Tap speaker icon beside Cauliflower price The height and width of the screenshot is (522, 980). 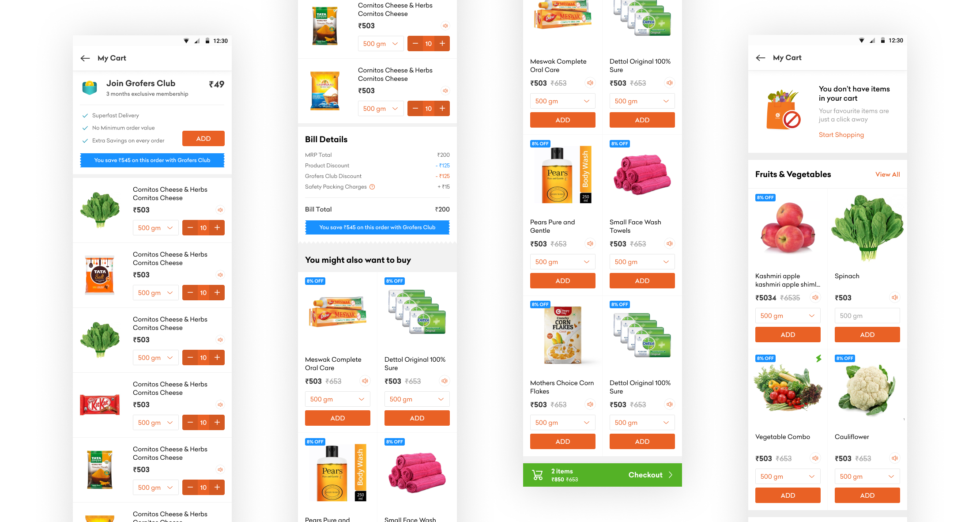pos(895,458)
